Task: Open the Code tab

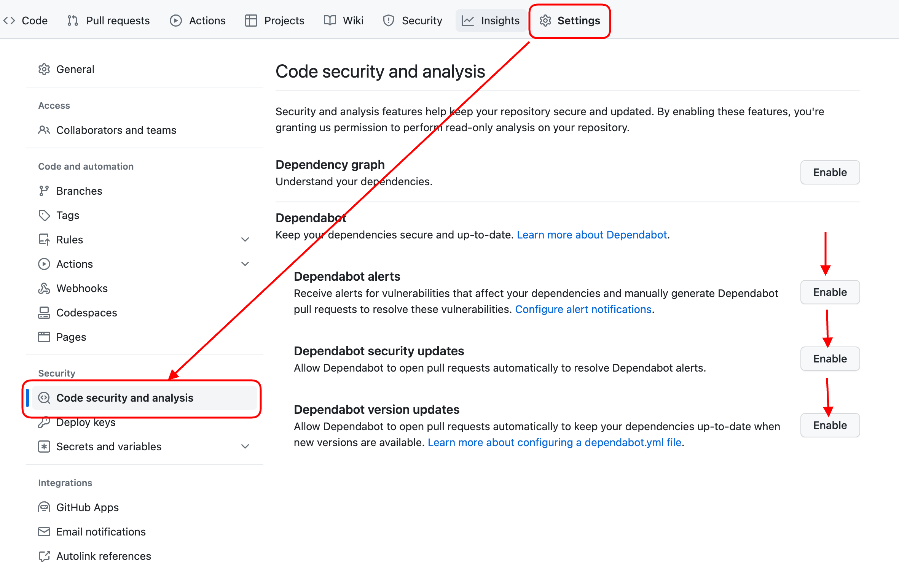Action: point(26,21)
